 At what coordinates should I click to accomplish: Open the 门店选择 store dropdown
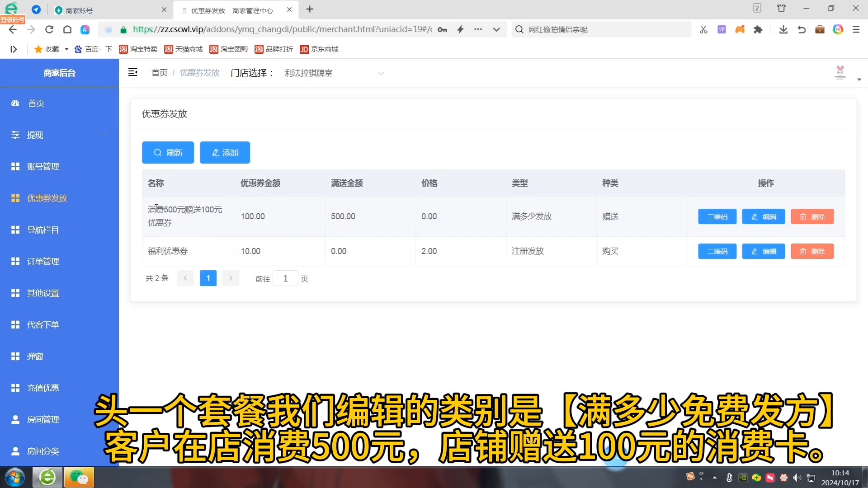tap(381, 73)
